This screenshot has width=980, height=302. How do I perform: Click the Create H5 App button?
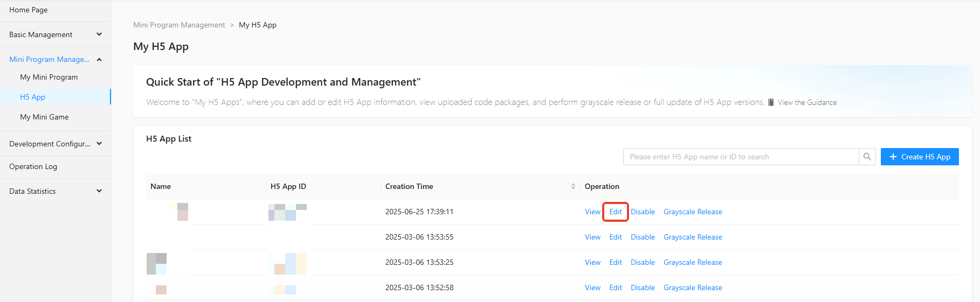[919, 157]
